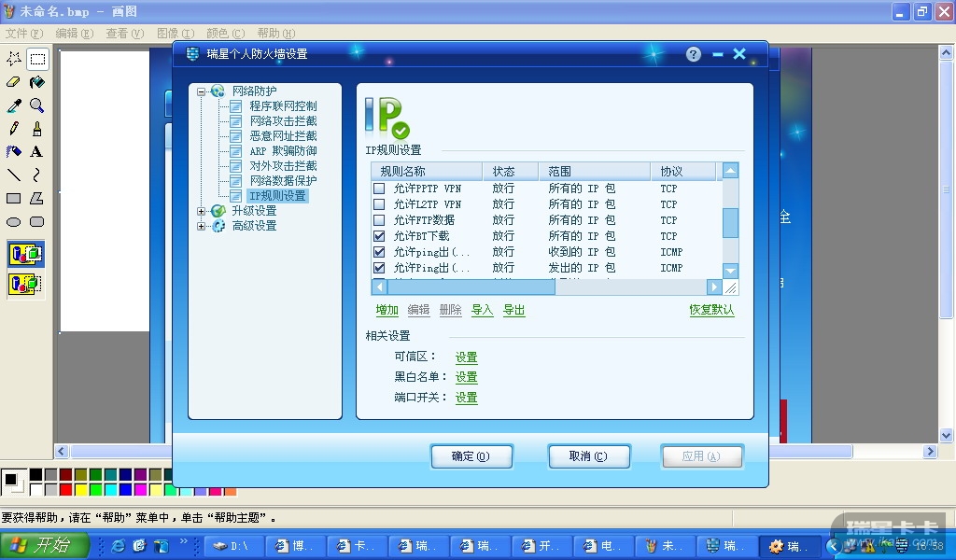956x560 pixels.
Task: Open the D:\ taskbar window
Action: click(234, 546)
